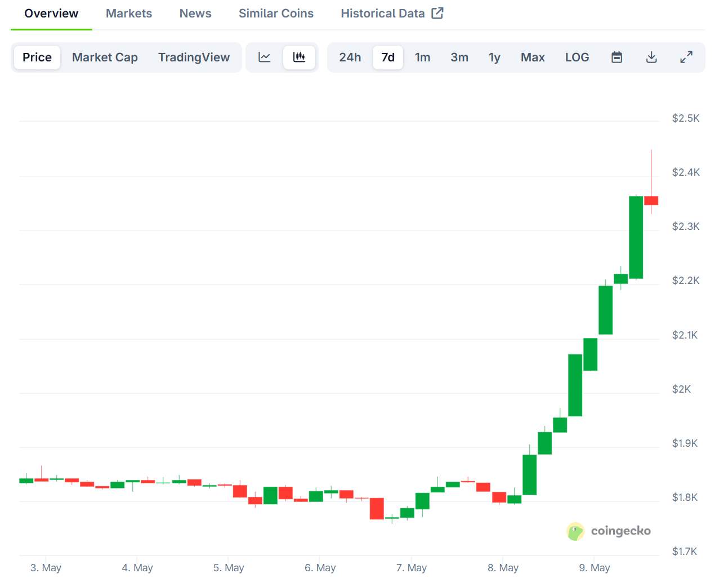The image size is (728, 587).
Task: Click the $2.5K price axis label
Action: pyautogui.click(x=686, y=118)
